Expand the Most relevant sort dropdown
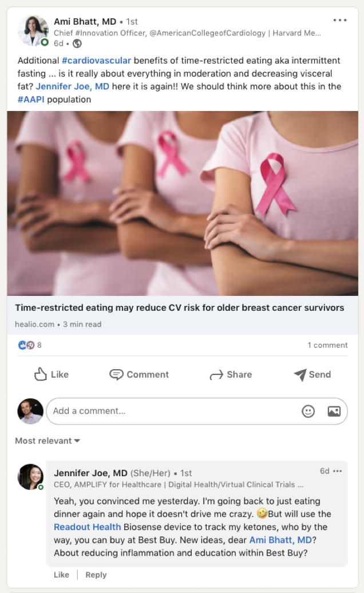The width and height of the screenshot is (364, 593). click(x=48, y=441)
